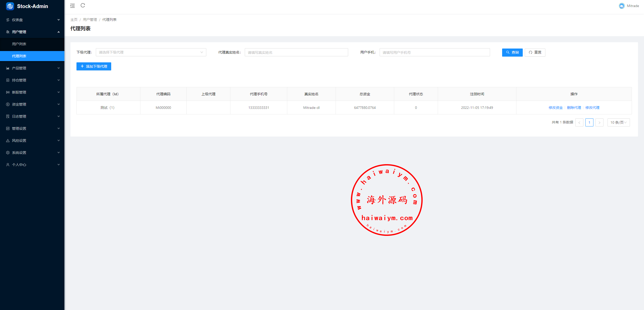
Task: Select 用户列表 in the sidebar
Action: 19,44
